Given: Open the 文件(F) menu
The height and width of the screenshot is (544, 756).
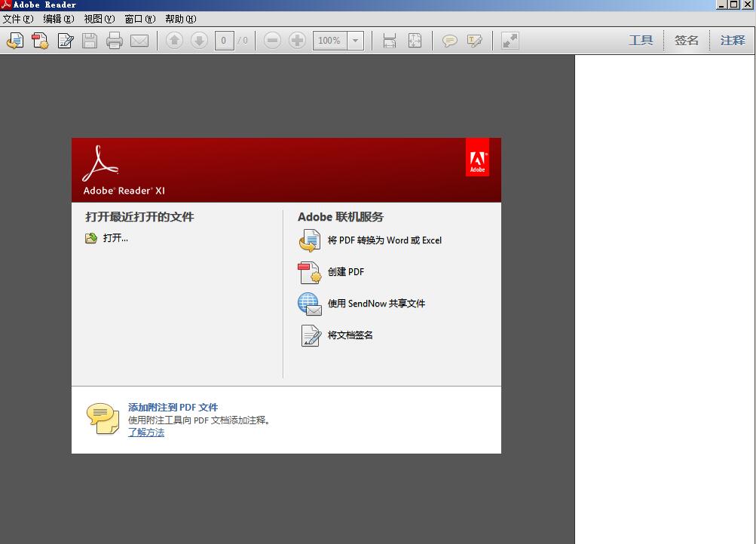Looking at the screenshot, I should coord(18,19).
